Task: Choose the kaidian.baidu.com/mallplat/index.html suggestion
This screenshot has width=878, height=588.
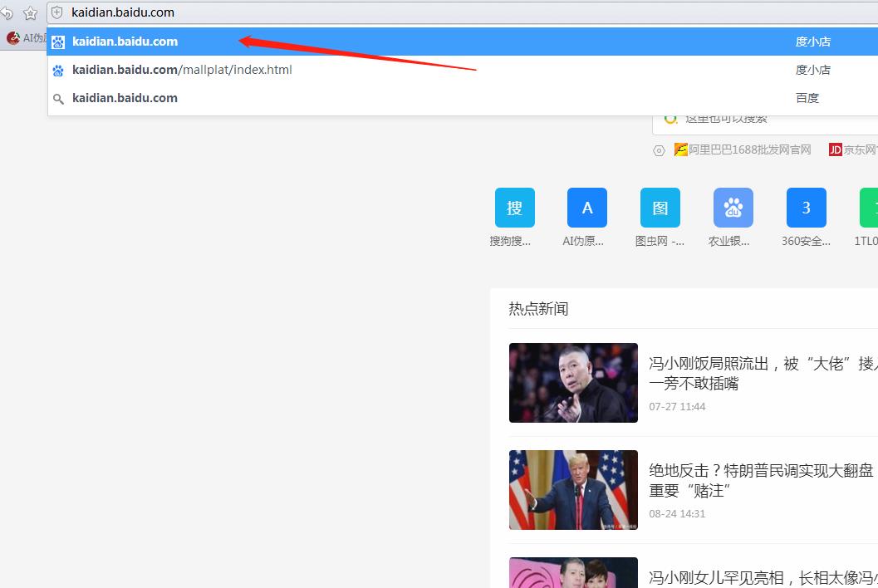Action: [463, 70]
